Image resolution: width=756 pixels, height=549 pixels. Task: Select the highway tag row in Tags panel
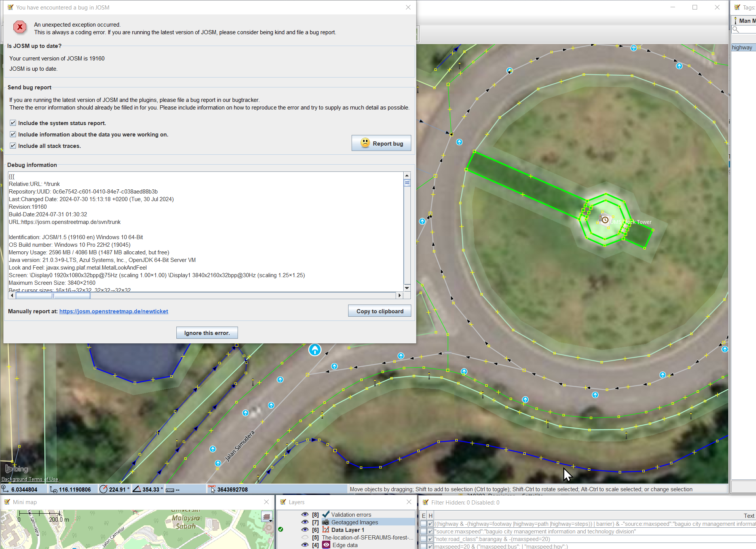point(743,48)
